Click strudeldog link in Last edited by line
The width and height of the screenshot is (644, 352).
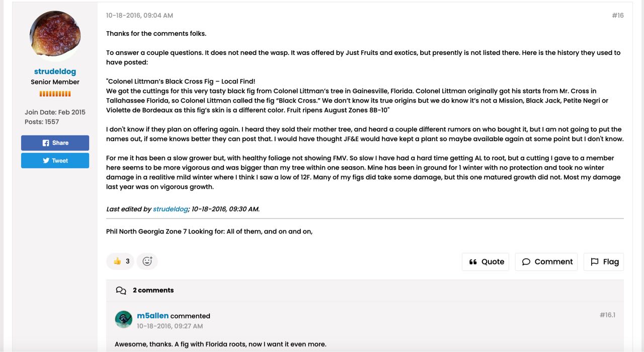pos(171,209)
